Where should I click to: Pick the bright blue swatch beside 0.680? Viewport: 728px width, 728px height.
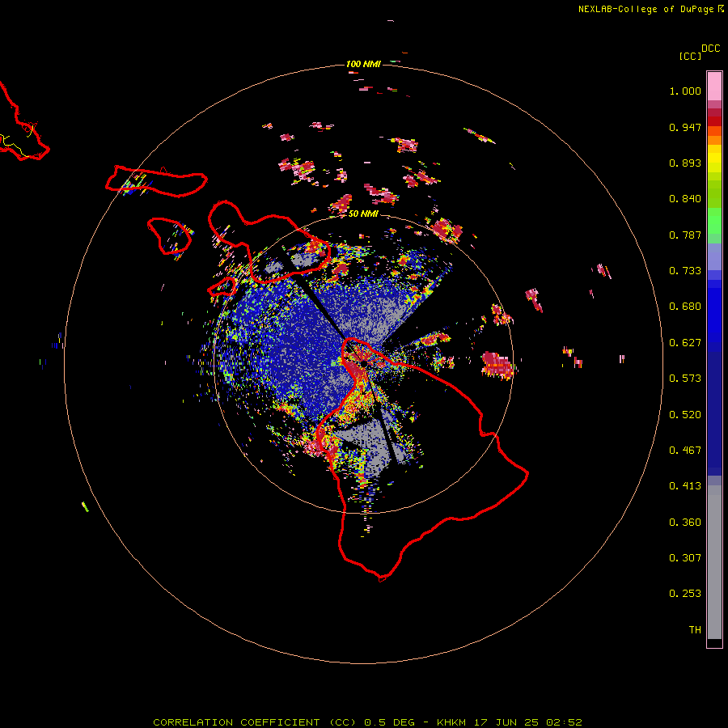714,311
